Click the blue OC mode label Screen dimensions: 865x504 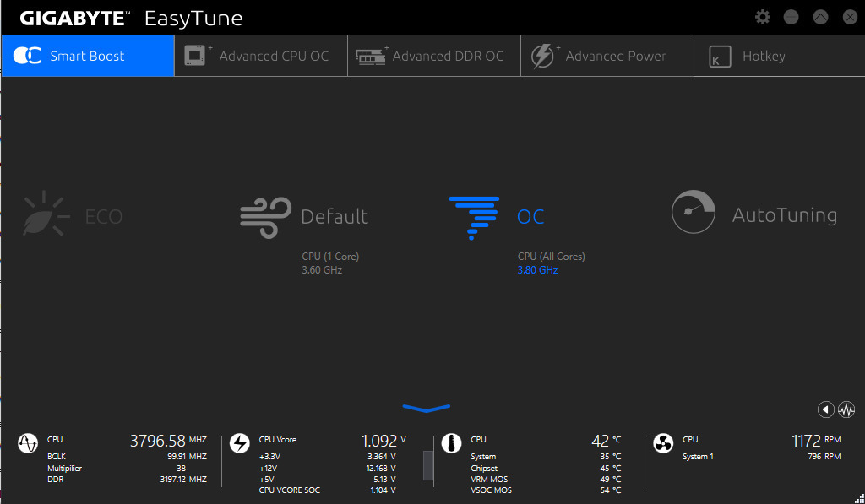coord(530,217)
